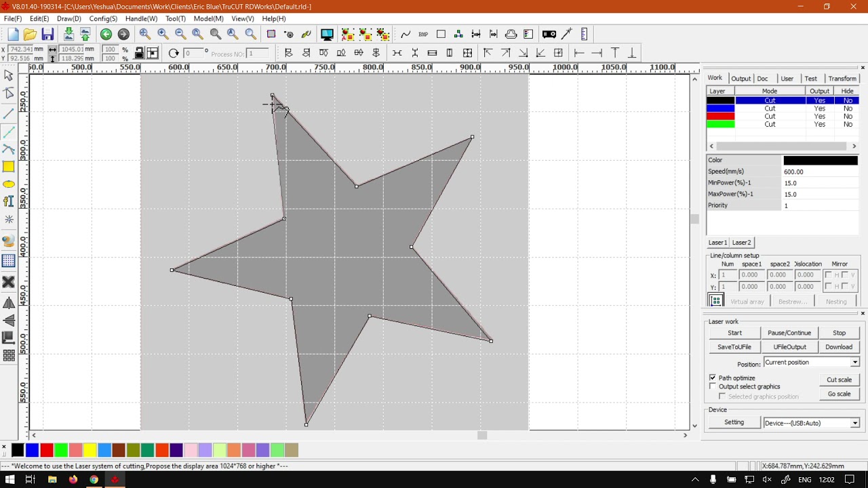Click the green Undo arrow icon

tap(106, 35)
